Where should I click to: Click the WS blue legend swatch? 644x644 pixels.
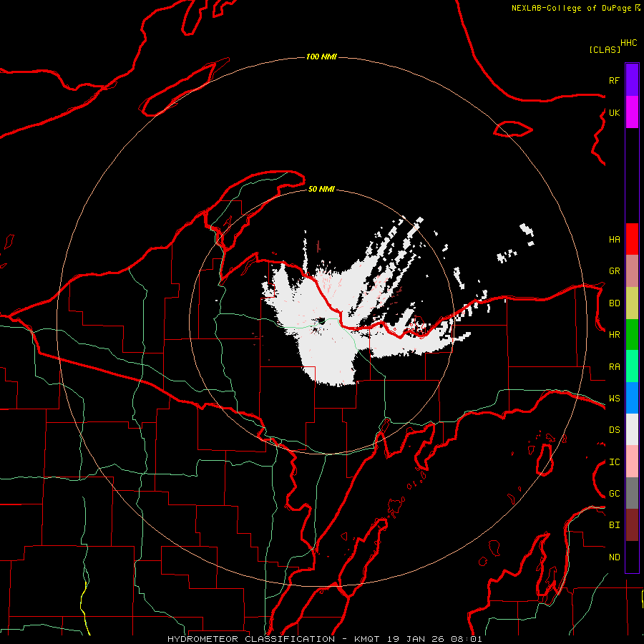632,398
